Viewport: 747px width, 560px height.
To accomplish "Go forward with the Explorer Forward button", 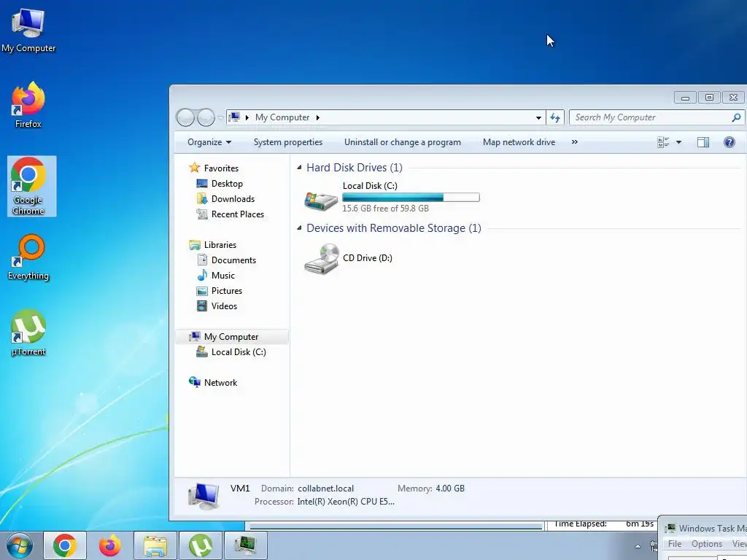I will point(206,117).
